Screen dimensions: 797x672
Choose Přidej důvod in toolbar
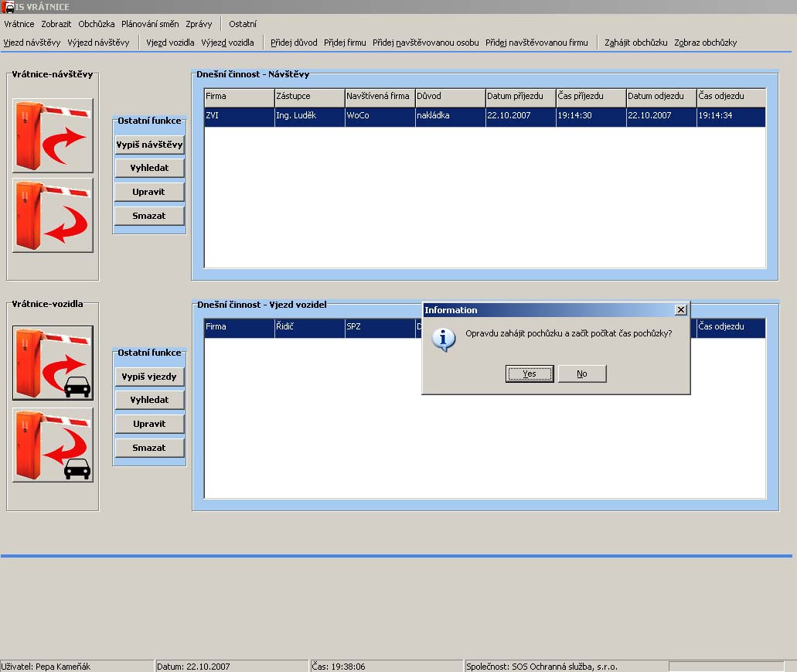coord(294,43)
